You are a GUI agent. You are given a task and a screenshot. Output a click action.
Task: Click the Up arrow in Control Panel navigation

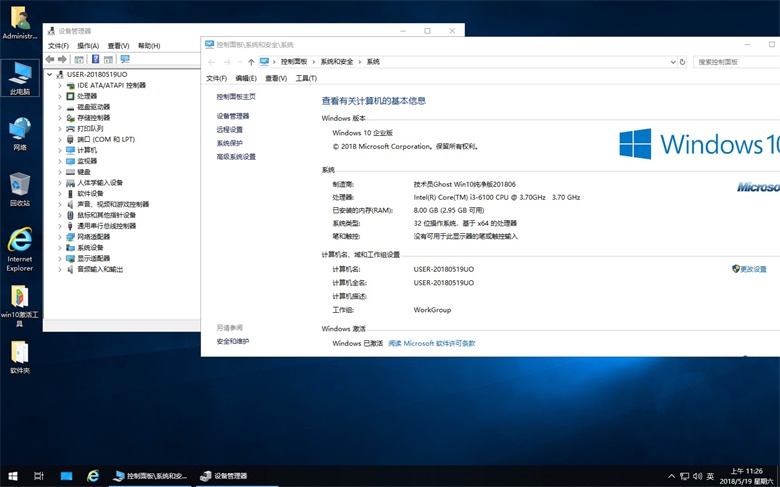250,62
